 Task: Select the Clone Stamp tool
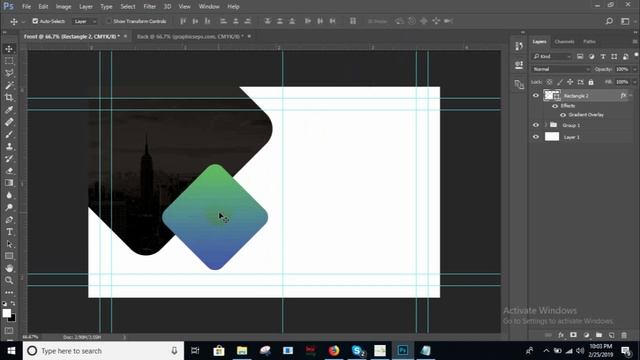click(x=9, y=147)
